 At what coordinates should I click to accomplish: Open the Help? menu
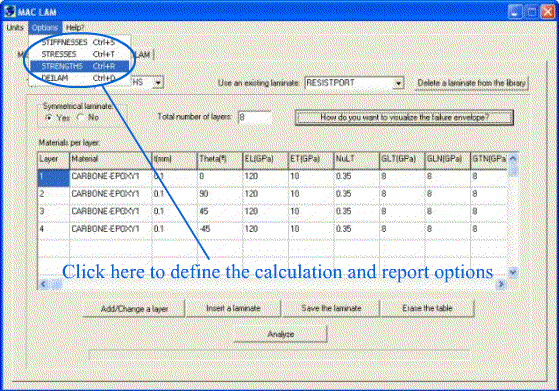75,27
